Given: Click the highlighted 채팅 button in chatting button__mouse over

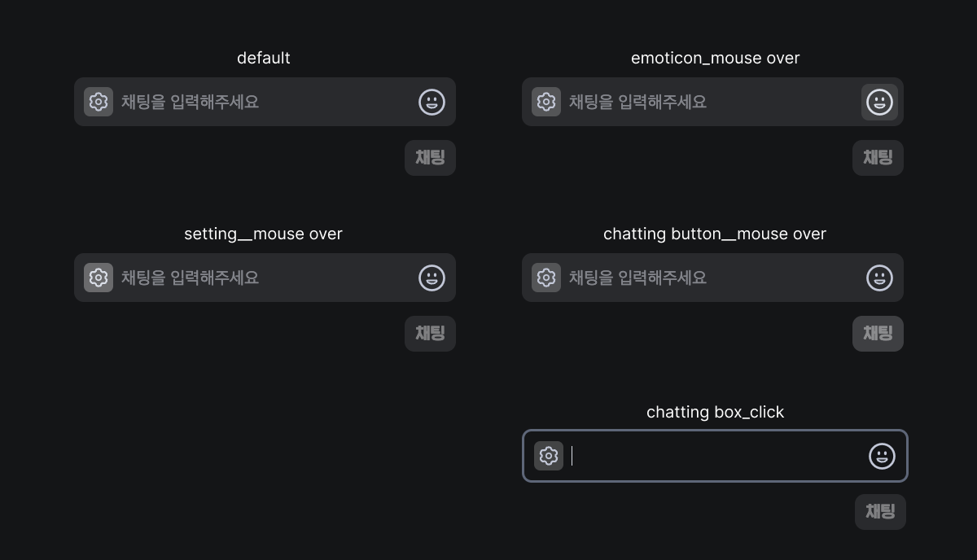Looking at the screenshot, I should 878,334.
